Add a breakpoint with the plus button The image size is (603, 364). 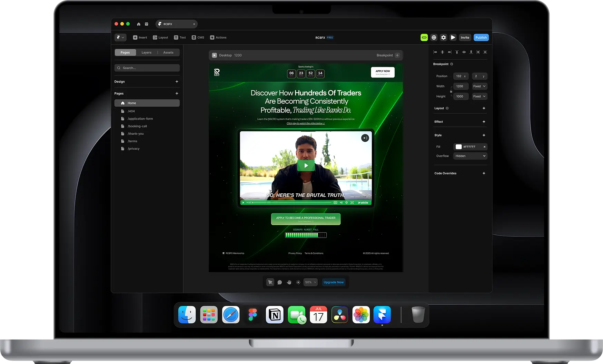pos(397,55)
